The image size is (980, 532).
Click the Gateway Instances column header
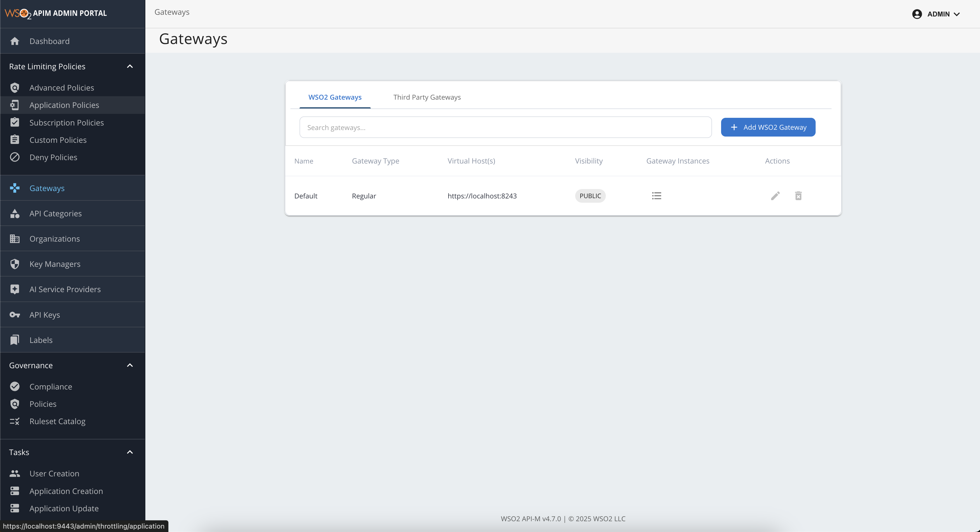click(x=678, y=161)
